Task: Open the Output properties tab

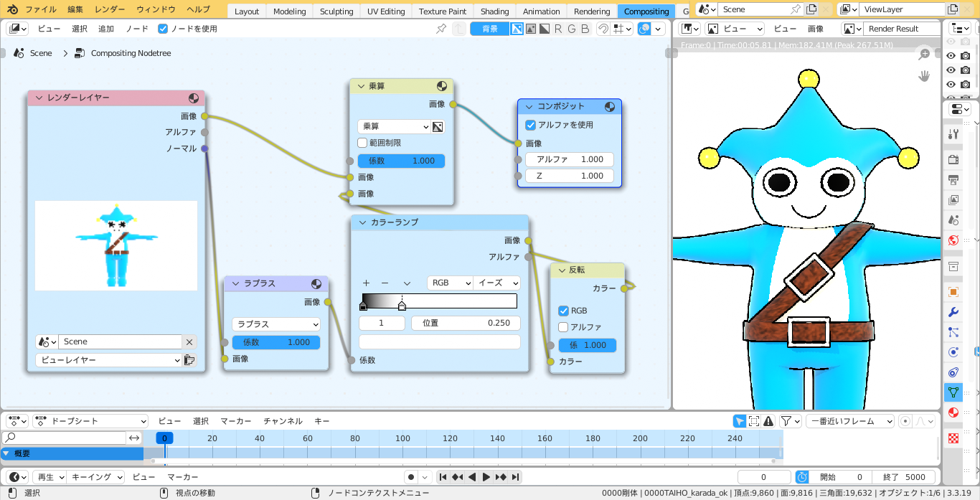Action: pyautogui.click(x=953, y=179)
